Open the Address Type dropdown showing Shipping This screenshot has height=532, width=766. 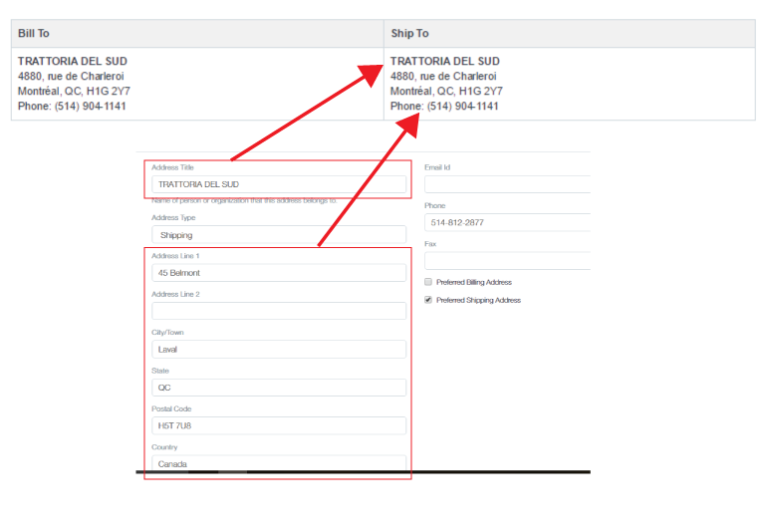279,235
